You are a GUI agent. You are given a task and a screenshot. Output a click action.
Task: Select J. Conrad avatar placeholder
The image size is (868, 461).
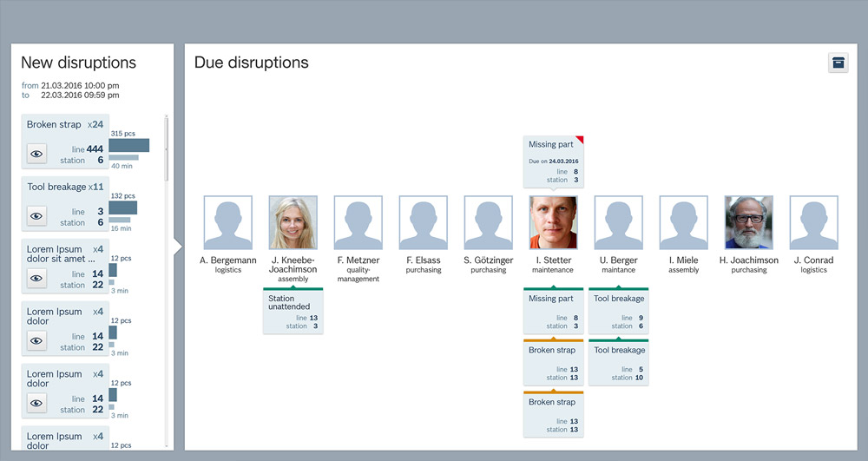814,222
